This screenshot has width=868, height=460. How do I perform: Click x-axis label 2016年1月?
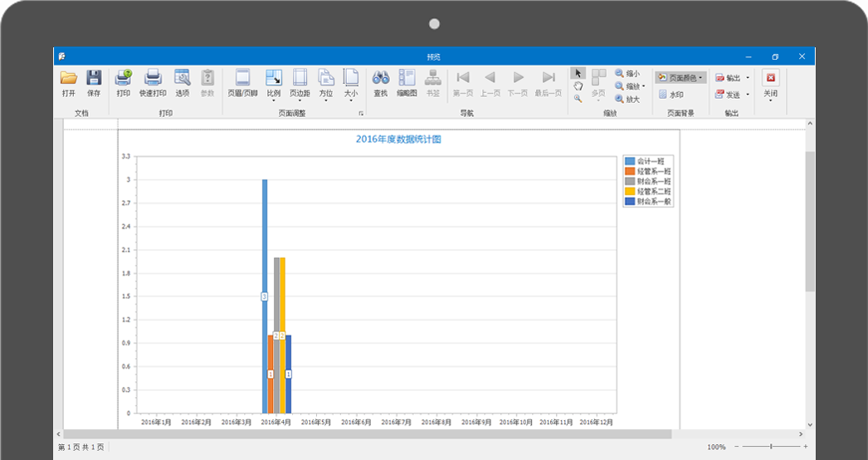[156, 423]
